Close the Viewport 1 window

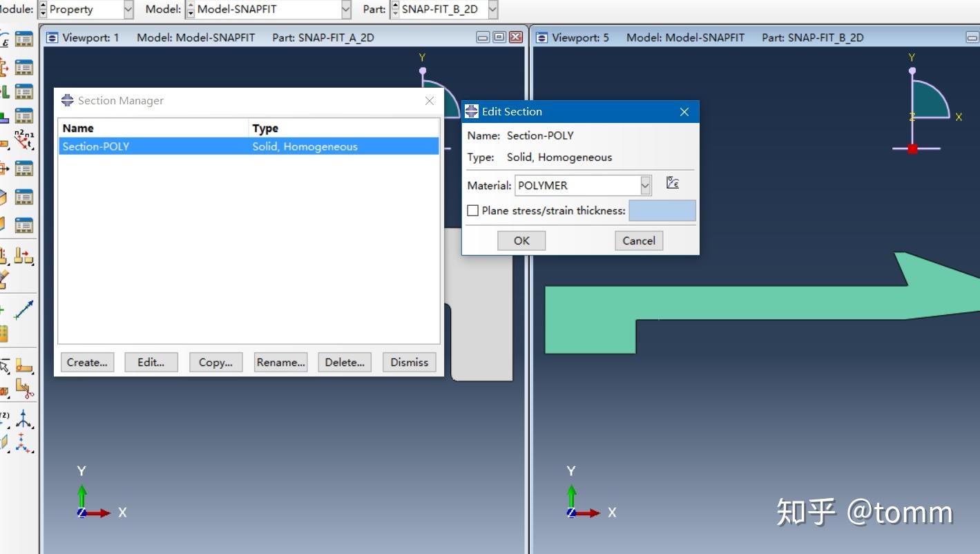pyautogui.click(x=515, y=37)
